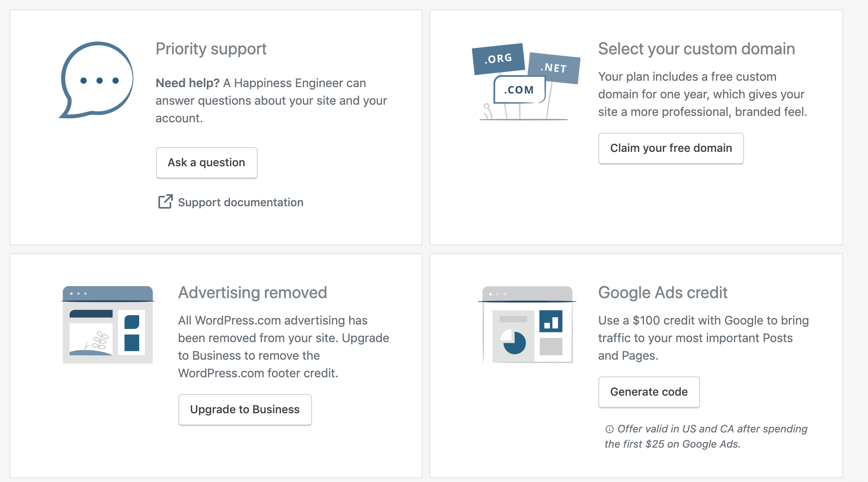Click the Offer valid in US and CA note

pos(706,436)
